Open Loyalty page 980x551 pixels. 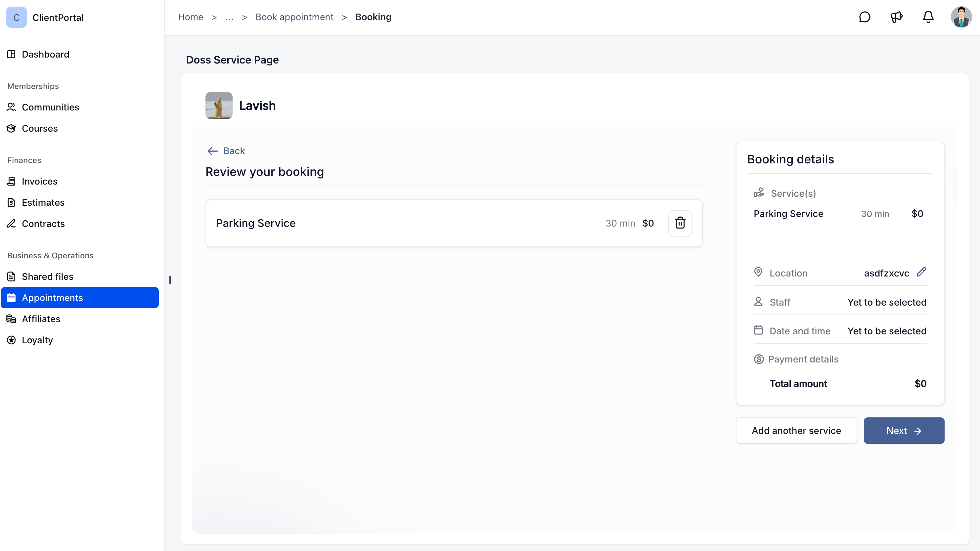79,340
